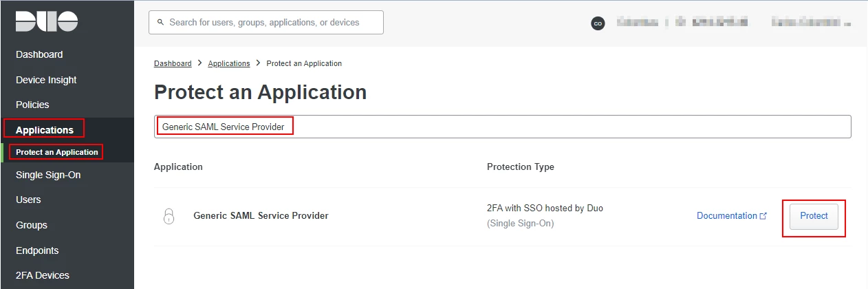The height and width of the screenshot is (289, 868).
Task: Open Users in the sidebar
Action: [x=28, y=200]
